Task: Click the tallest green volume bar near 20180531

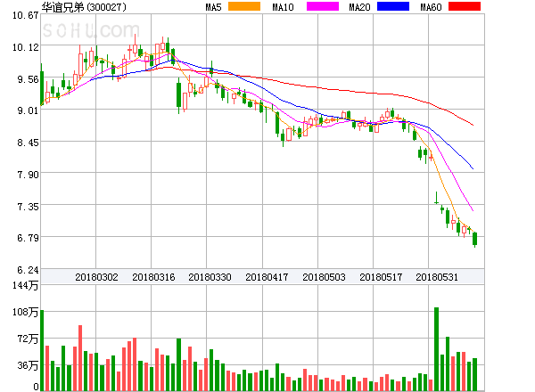Action: (436, 349)
